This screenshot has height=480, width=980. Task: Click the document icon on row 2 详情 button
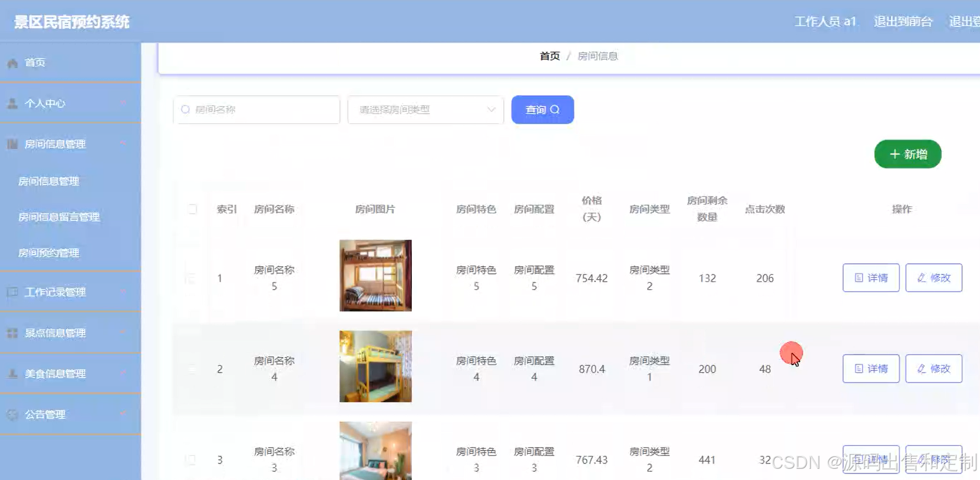(859, 369)
